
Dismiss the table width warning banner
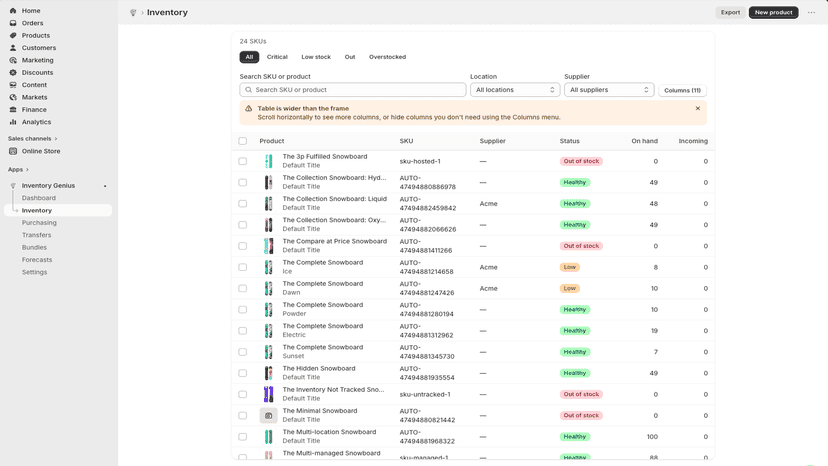coord(698,108)
